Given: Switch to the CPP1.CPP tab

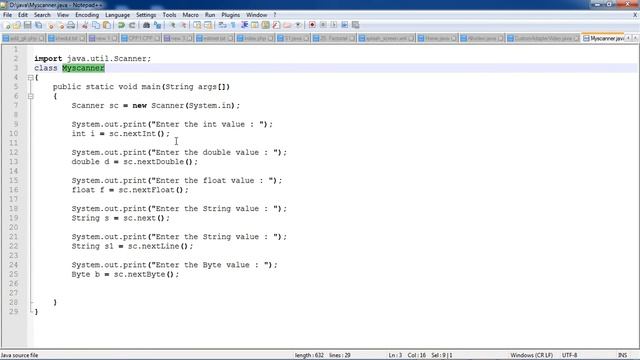Looking at the screenshot, I should pos(140,38).
